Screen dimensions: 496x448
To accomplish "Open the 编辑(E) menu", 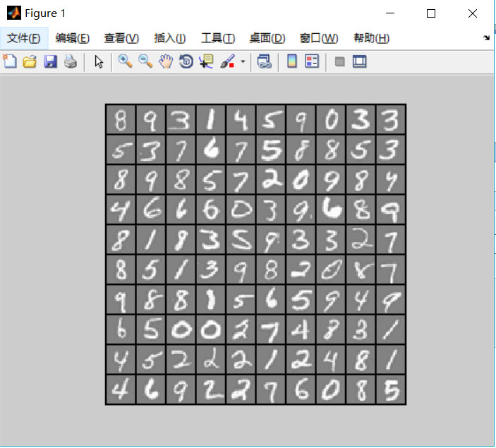I will pos(73,38).
